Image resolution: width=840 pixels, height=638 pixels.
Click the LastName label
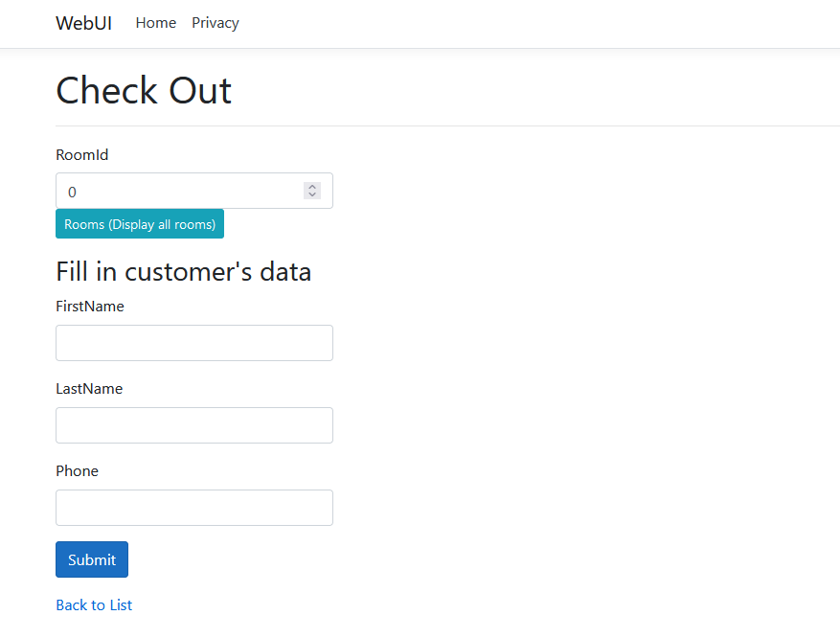[89, 388]
